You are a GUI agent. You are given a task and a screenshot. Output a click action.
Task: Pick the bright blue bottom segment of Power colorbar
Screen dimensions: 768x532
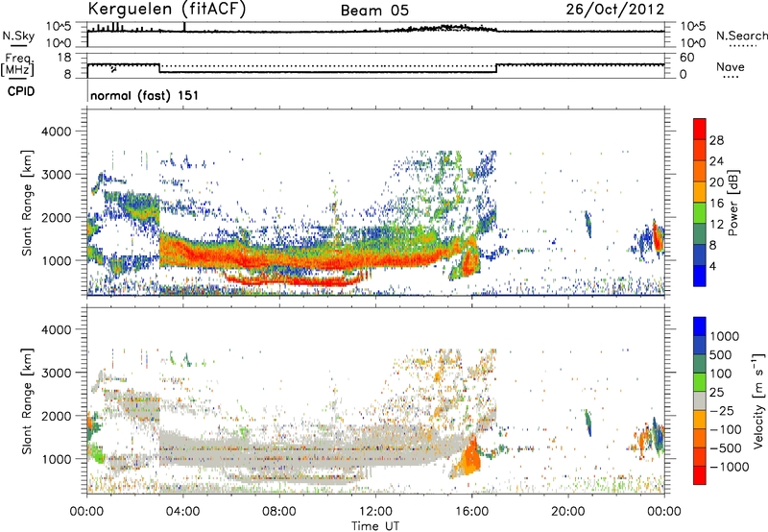click(700, 276)
